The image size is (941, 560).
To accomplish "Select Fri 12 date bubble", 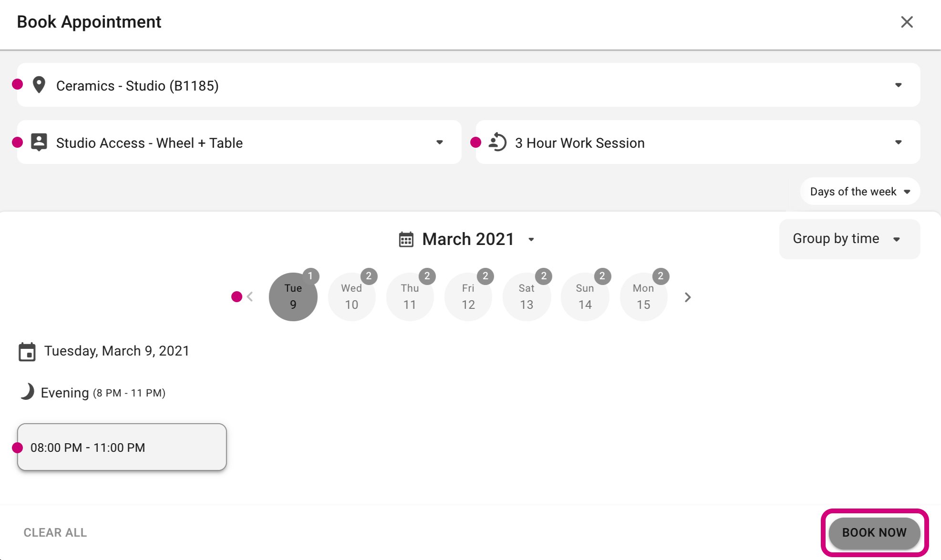I will (468, 297).
